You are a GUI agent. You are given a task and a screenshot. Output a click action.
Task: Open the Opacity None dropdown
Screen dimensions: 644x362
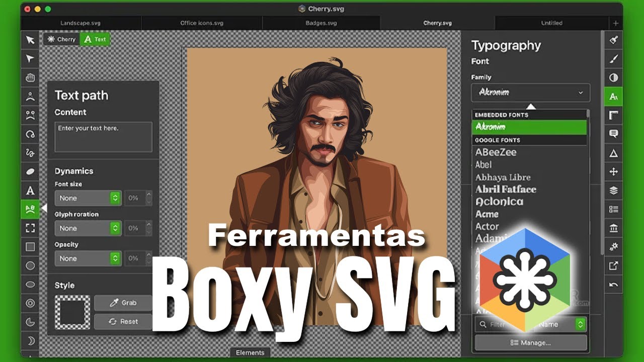click(x=88, y=258)
